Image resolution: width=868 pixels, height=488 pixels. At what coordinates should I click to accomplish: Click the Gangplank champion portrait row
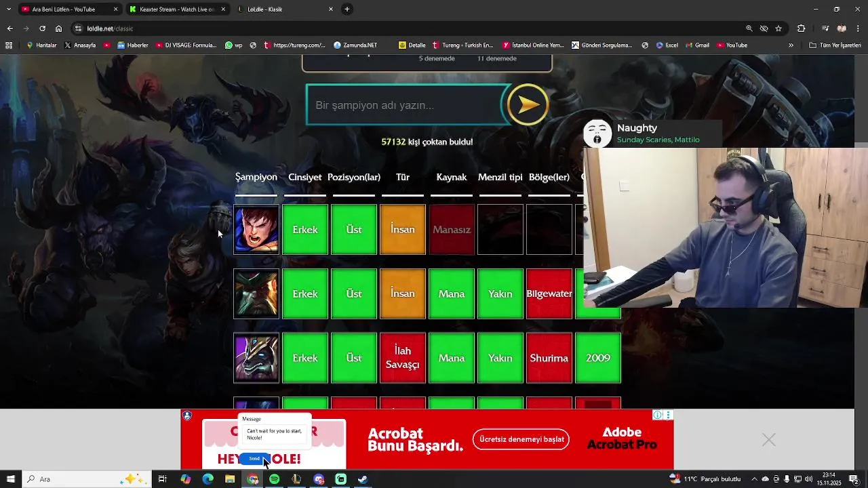point(256,294)
